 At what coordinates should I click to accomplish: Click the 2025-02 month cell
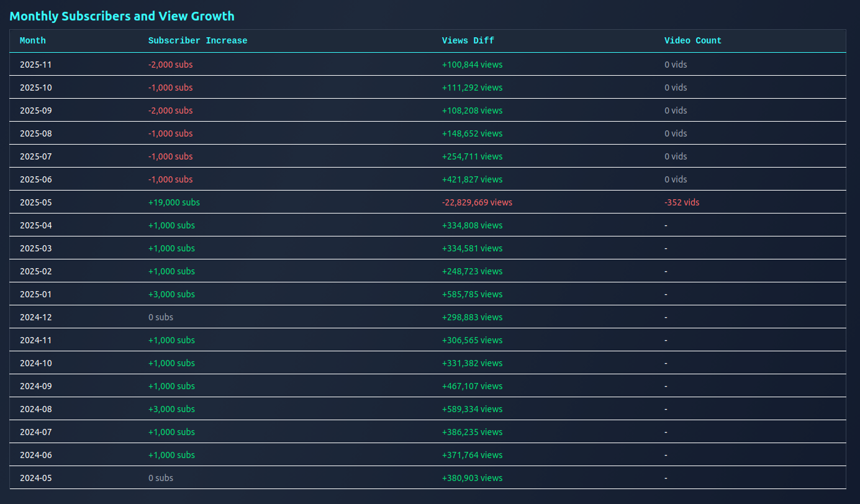click(x=36, y=271)
